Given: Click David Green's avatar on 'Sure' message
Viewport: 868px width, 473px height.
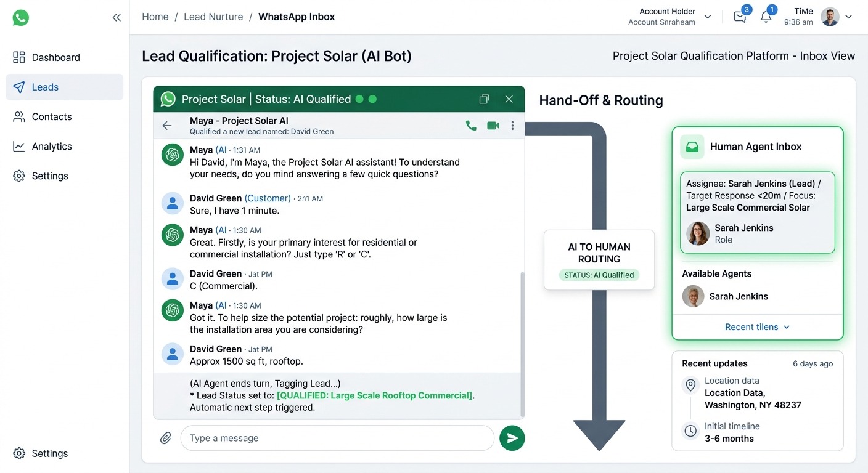Looking at the screenshot, I should (173, 203).
